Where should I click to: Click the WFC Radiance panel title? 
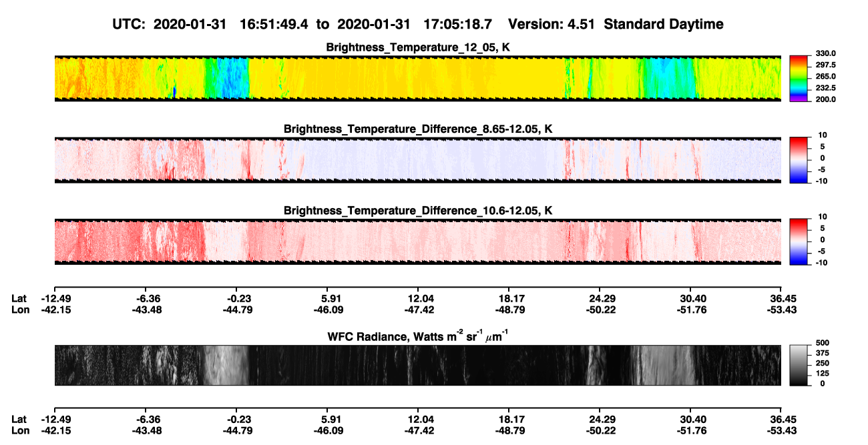[418, 336]
